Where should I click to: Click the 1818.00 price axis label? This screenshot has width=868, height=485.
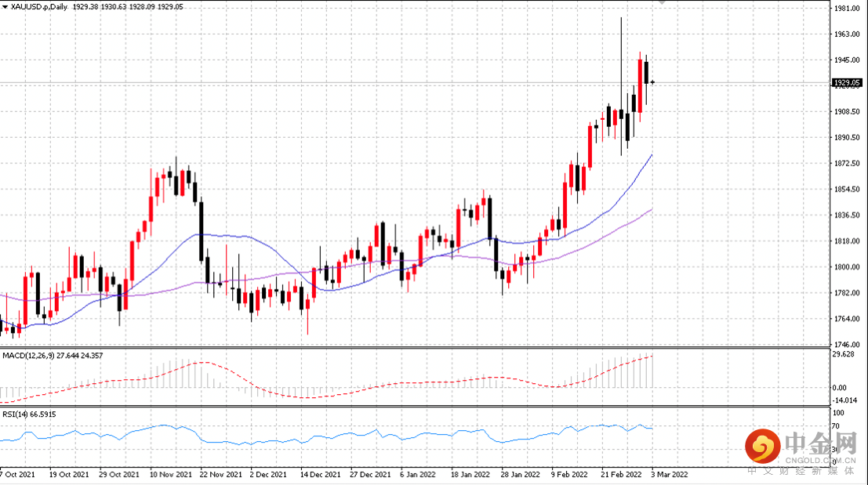coord(846,241)
